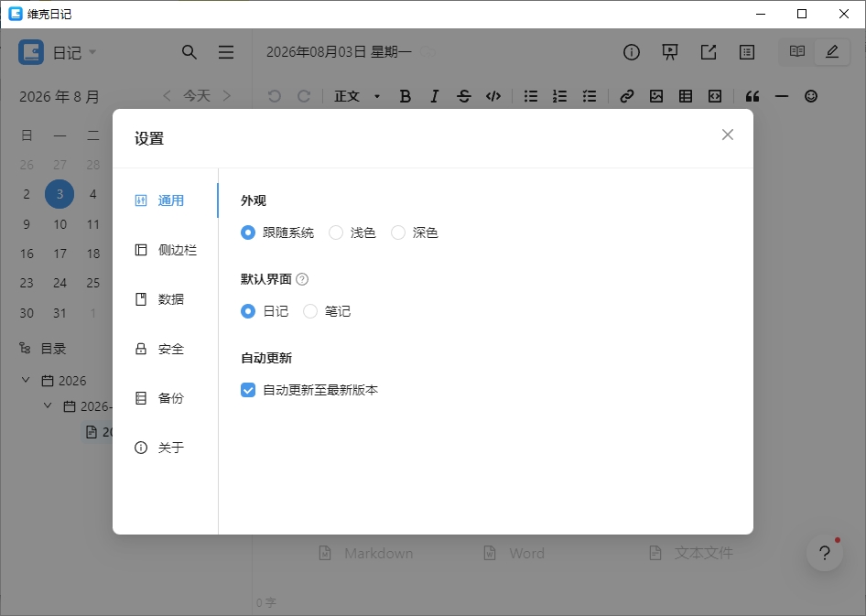Screen dimensions: 866x616
Task: Toggle strikethrough formatting
Action: point(464,97)
